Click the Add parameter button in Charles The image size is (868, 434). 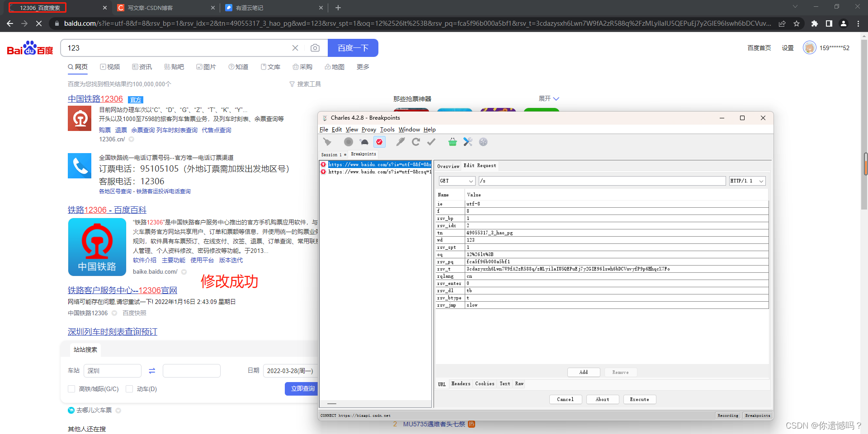[x=583, y=372]
